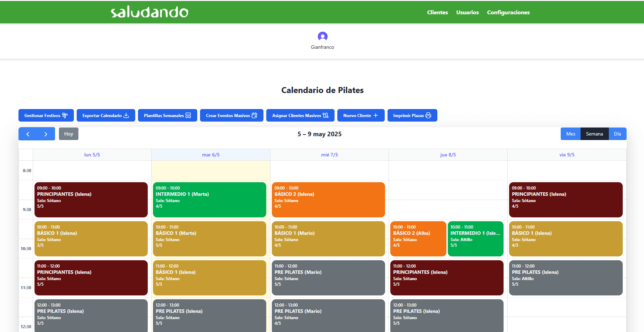Click the saludando logo in the header

[149, 12]
